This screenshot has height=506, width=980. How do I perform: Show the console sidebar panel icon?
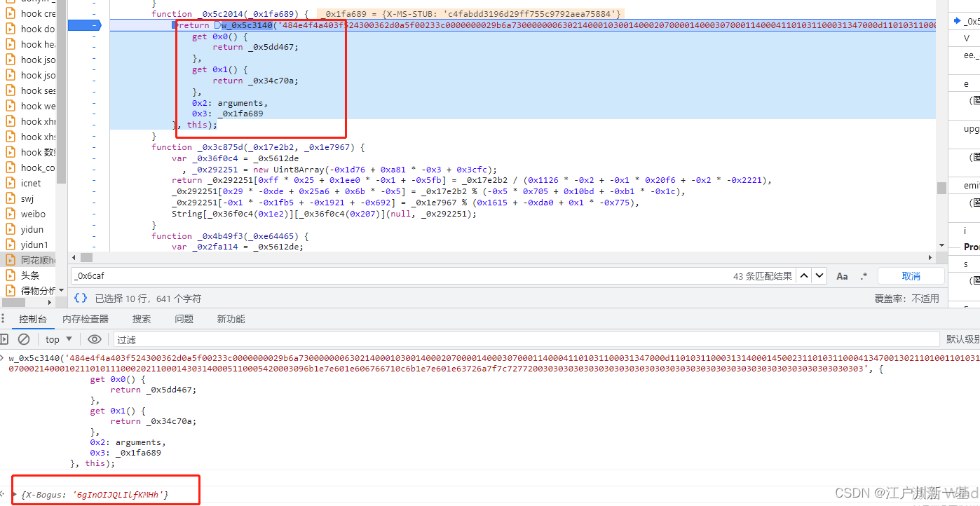point(4,339)
